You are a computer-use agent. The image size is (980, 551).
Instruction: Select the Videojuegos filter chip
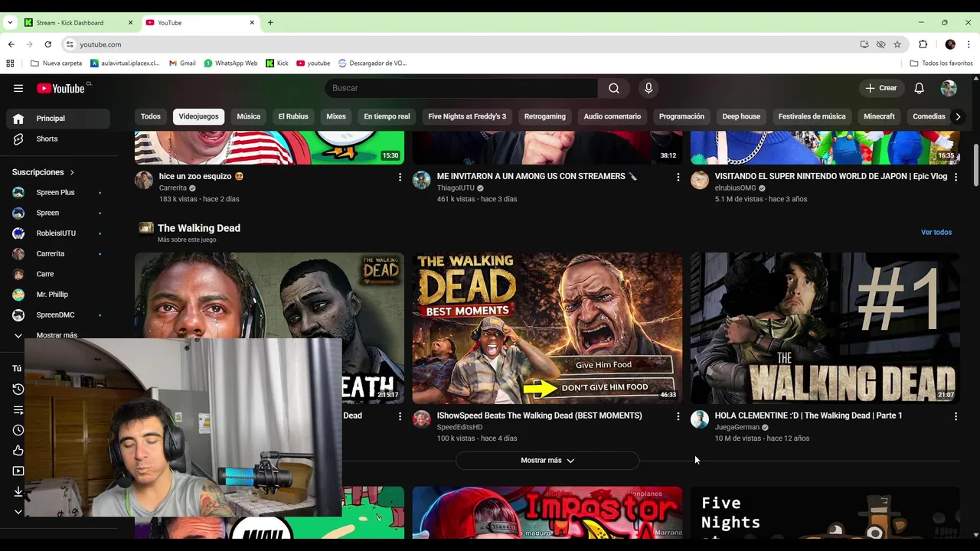tap(198, 116)
